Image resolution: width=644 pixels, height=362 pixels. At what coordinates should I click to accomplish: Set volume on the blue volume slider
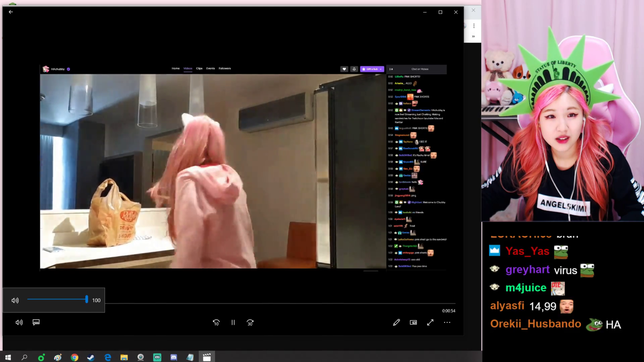point(57,300)
